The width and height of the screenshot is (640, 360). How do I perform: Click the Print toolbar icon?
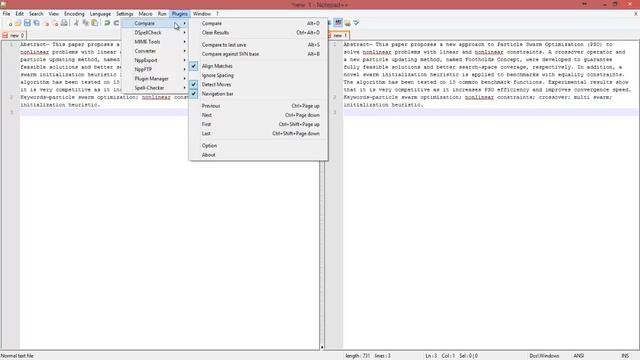64,23
